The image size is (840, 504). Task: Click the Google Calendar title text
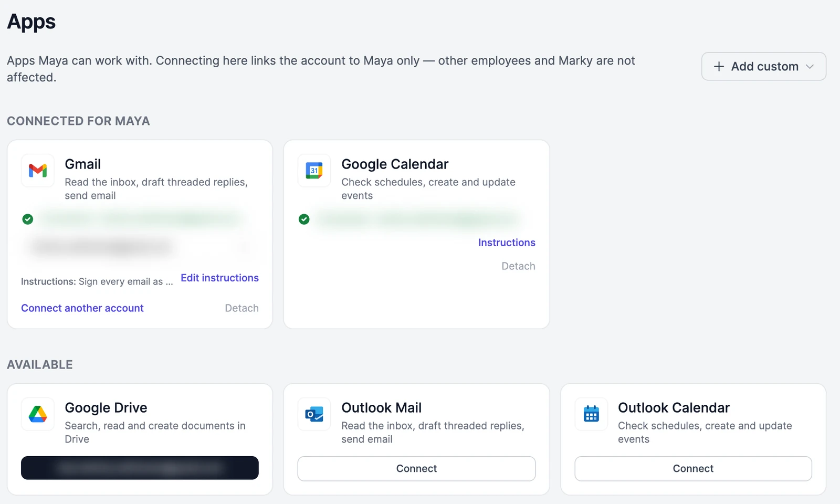point(395,164)
